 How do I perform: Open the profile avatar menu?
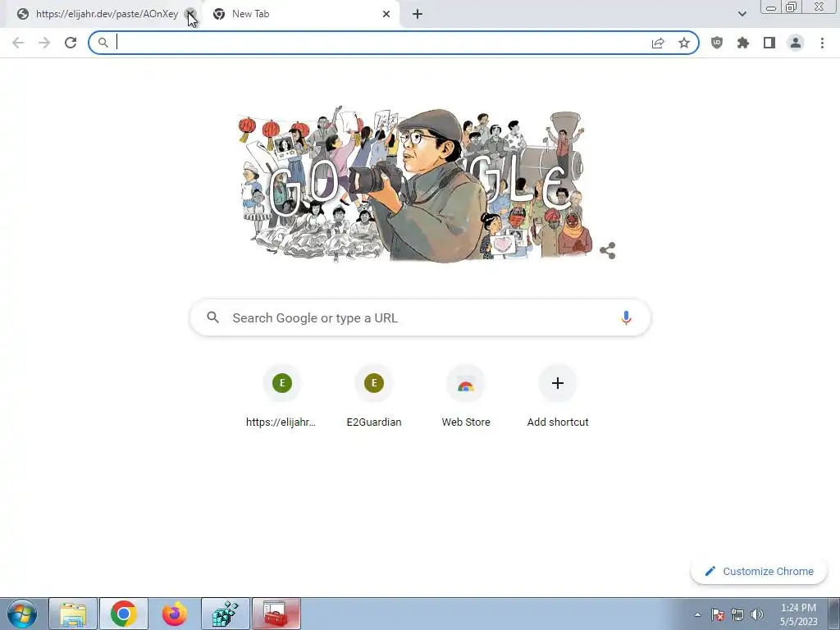pos(796,43)
